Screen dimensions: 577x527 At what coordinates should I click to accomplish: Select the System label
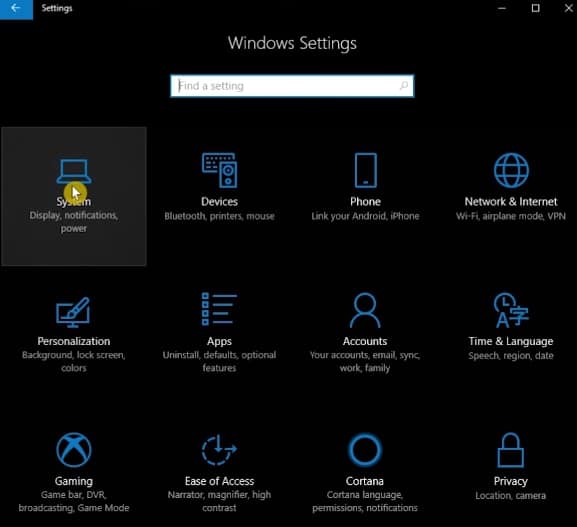pos(74,201)
